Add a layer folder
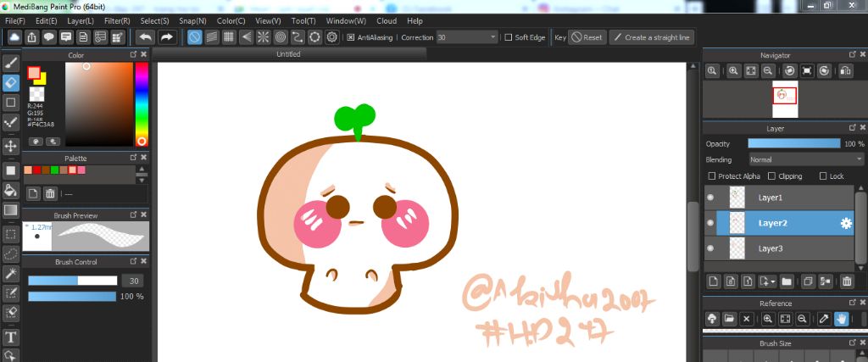This screenshot has height=362, width=868. (787, 281)
